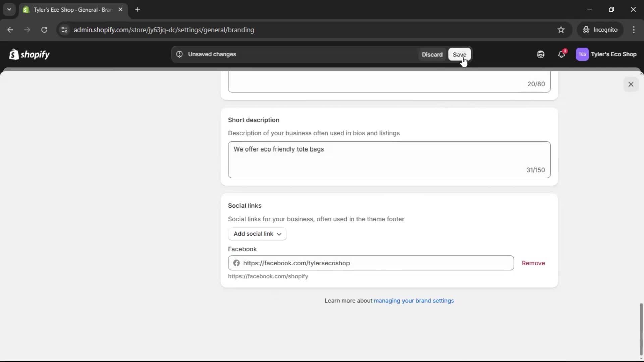This screenshot has width=644, height=362.
Task: Open a new browser tab
Action: coord(138,10)
